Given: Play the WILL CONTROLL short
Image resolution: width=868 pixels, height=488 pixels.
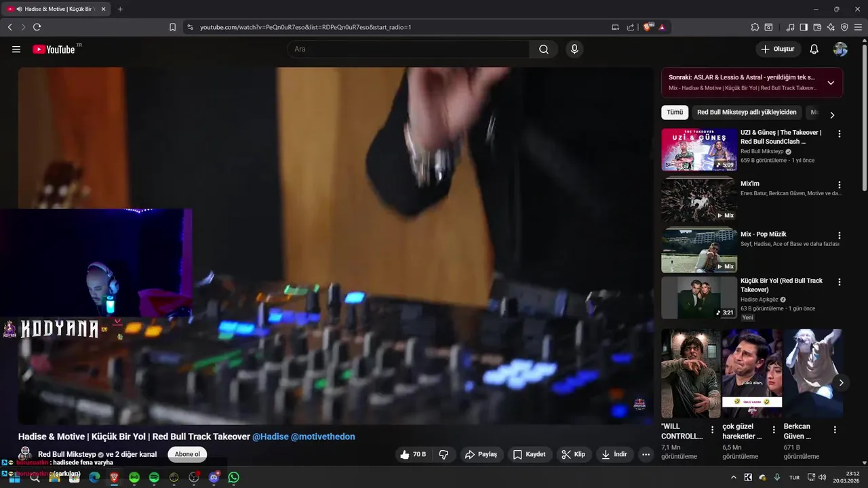Looking at the screenshot, I should (691, 373).
